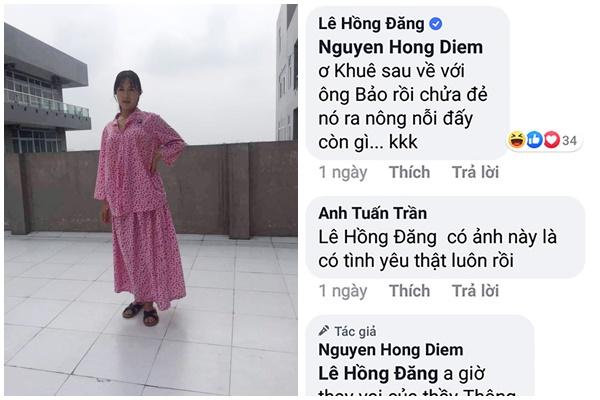Reply to Lê Hồng Đăng's comment via Trả lời
The width and height of the screenshot is (600, 400).
coord(476,172)
